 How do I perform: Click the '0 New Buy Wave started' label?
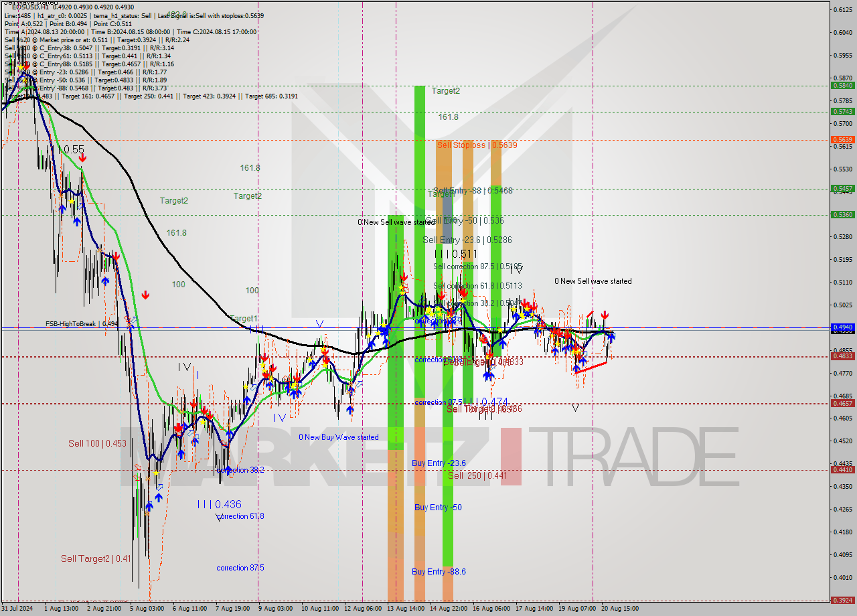click(338, 437)
